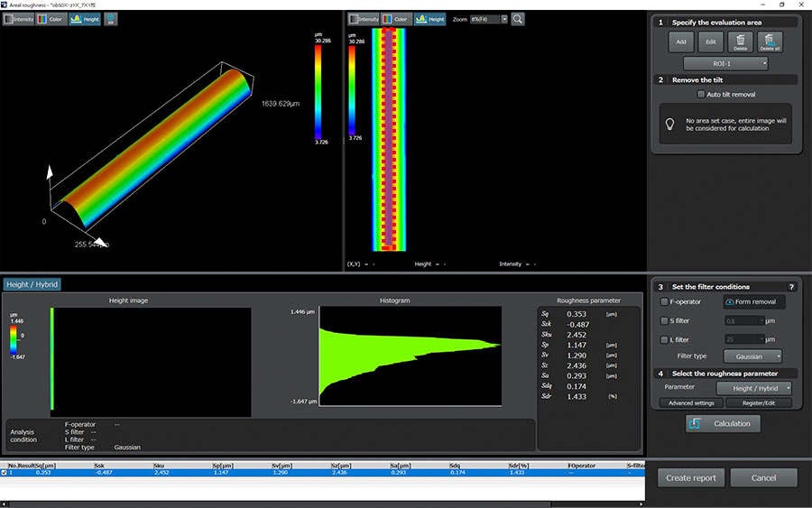
Task: Expand the Gaussian filter type dropdown
Action: (x=752, y=356)
